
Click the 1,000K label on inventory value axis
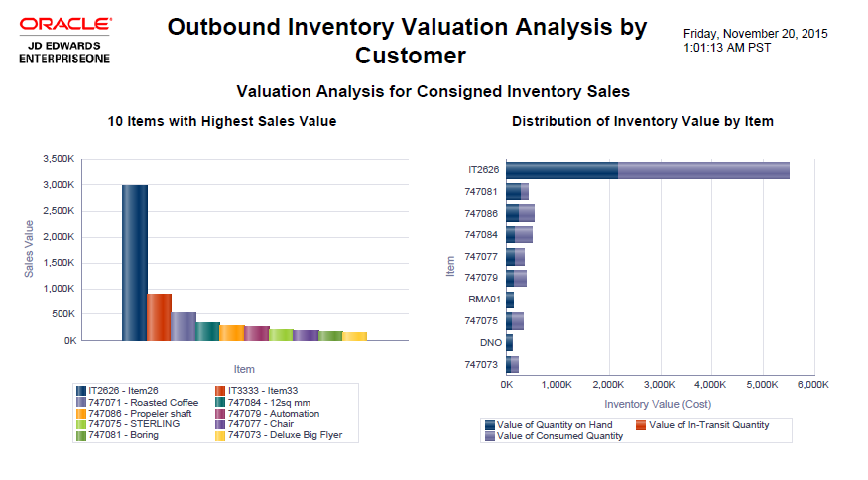click(x=557, y=385)
